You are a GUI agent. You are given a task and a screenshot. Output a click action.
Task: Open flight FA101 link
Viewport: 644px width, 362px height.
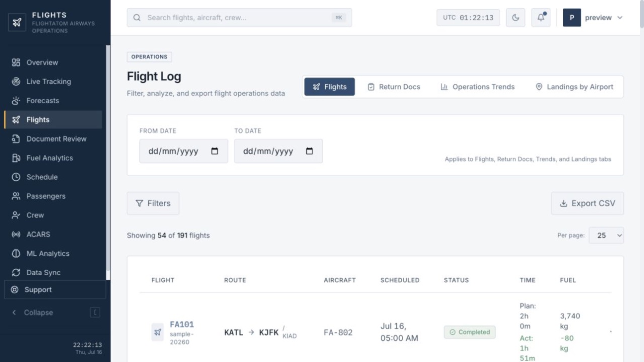point(182,324)
